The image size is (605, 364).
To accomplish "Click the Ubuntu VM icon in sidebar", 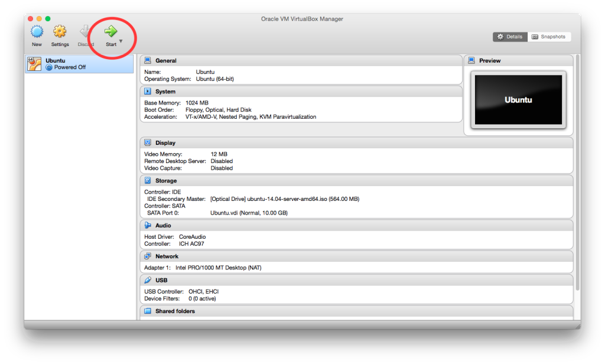I will click(35, 63).
